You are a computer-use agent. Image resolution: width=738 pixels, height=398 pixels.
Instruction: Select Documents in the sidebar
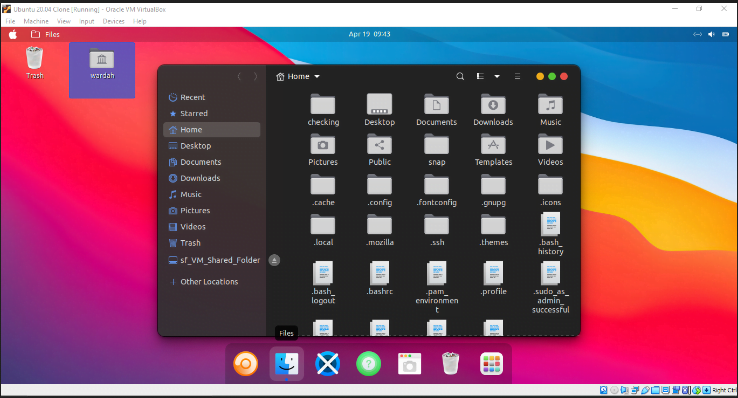(212, 162)
